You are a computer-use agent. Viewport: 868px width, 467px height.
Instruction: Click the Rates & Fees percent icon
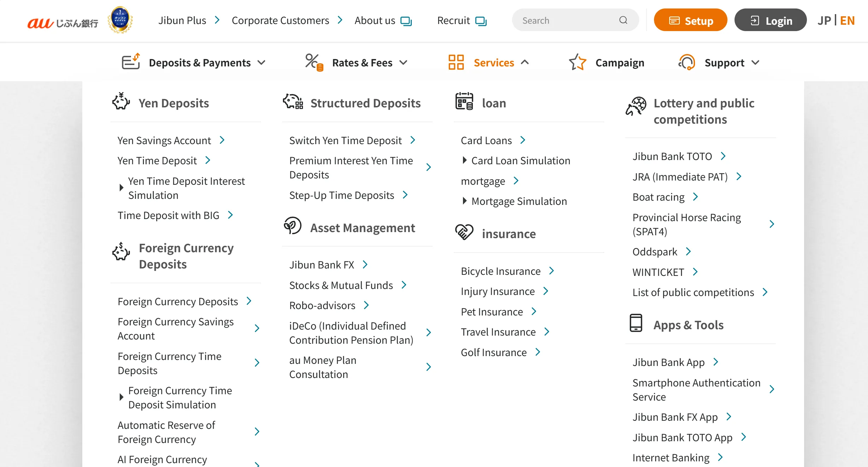pos(314,62)
